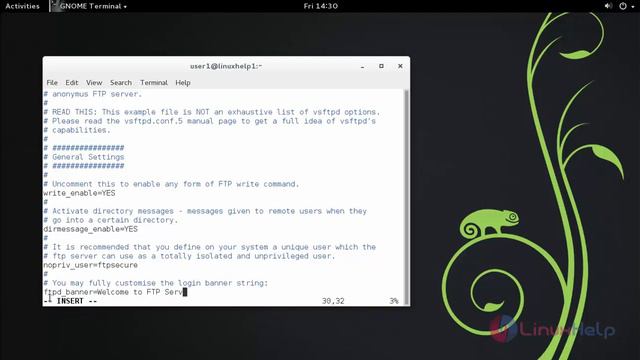Click the '# General Settings' comment line
This screenshot has height=360, width=640.
click(84, 157)
